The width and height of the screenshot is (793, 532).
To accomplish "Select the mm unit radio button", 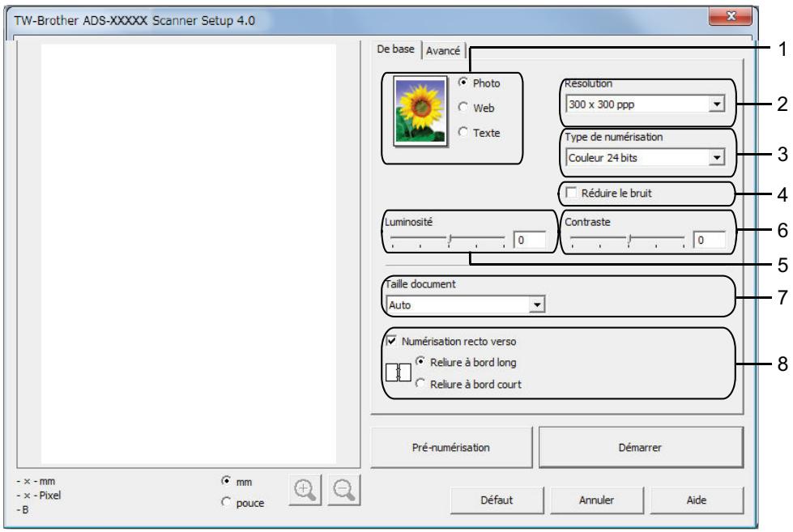I will point(226,481).
